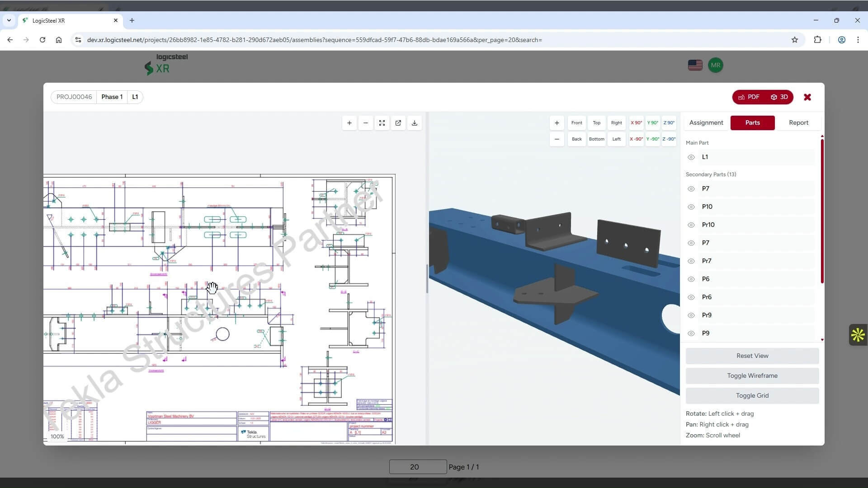868x488 pixels.
Task: Click the PDF fullscreen expand icon
Action: 382,123
